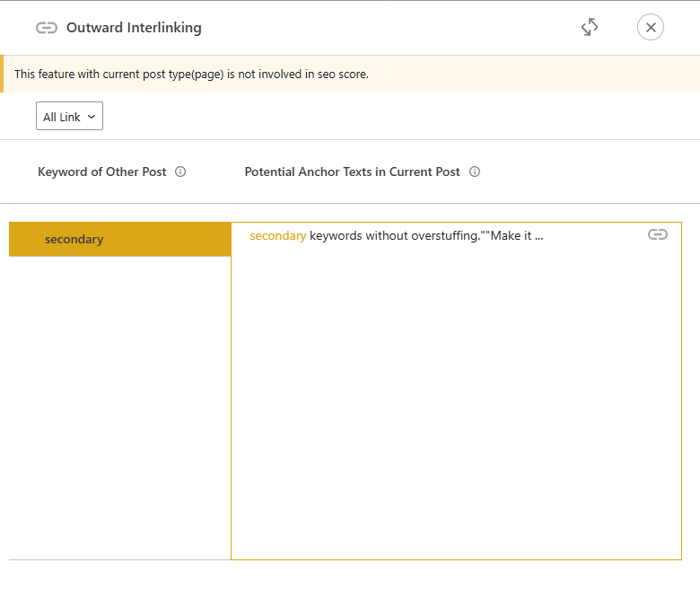Show info for Keyword of Other Post
This screenshot has width=700, height=607.
(180, 172)
